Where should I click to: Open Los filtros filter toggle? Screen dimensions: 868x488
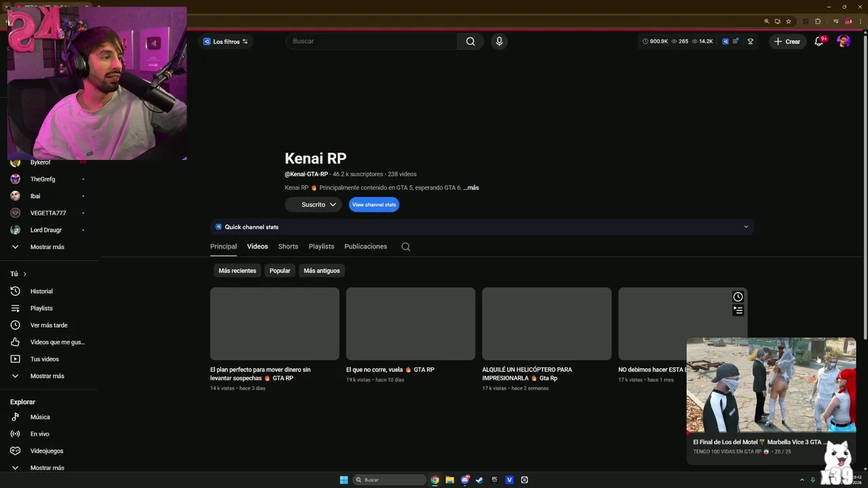point(226,41)
